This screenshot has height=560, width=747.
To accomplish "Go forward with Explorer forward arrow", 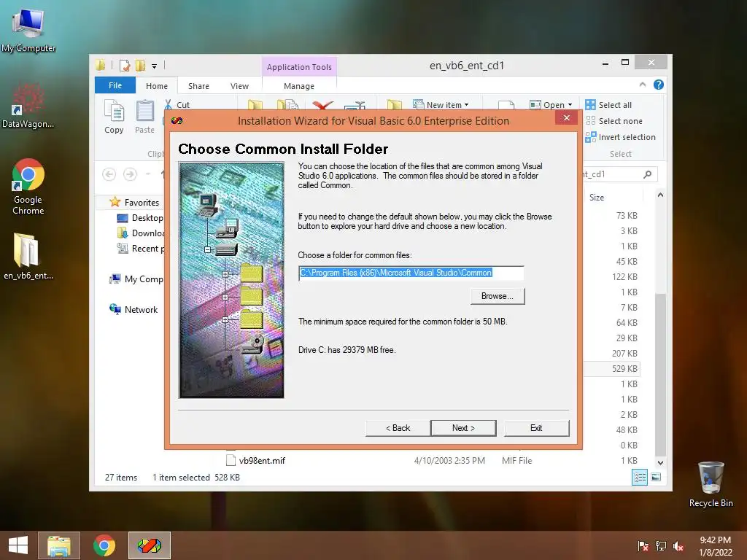I will (x=130, y=174).
